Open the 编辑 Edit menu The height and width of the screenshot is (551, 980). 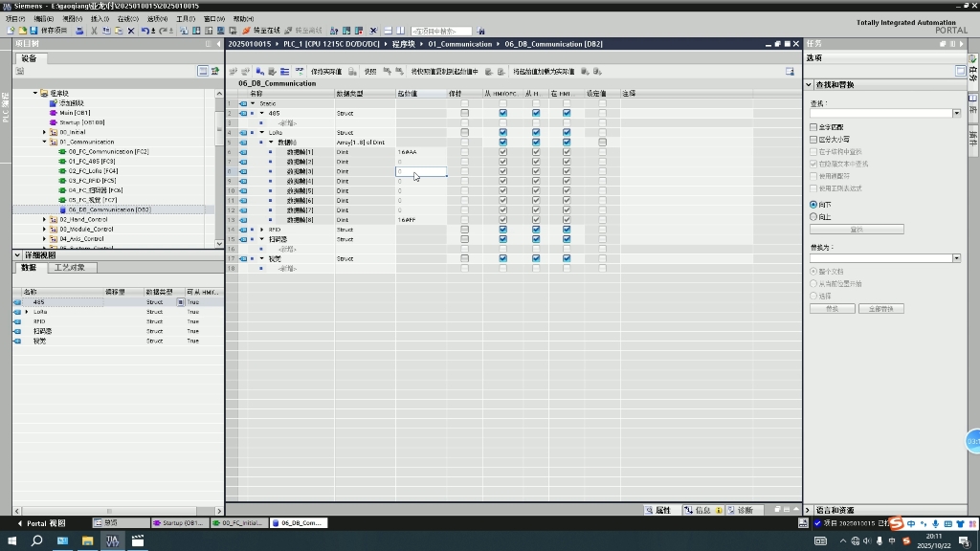point(43,19)
